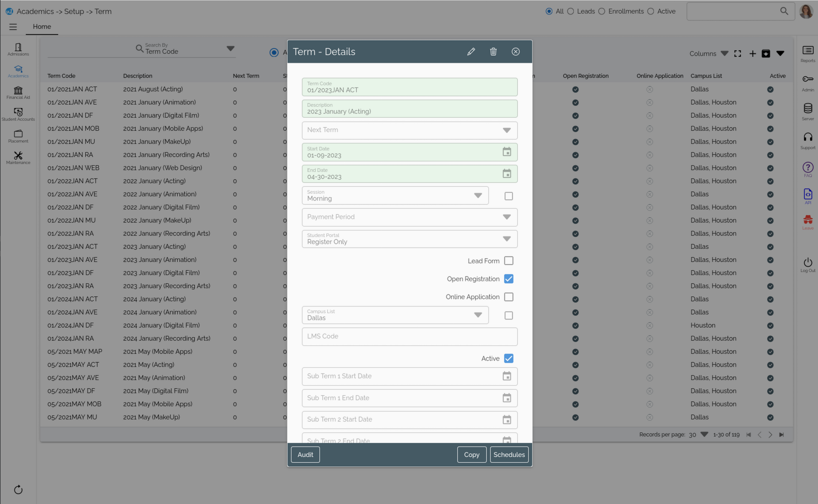Click the pencil edit icon in Term Details

[471, 52]
